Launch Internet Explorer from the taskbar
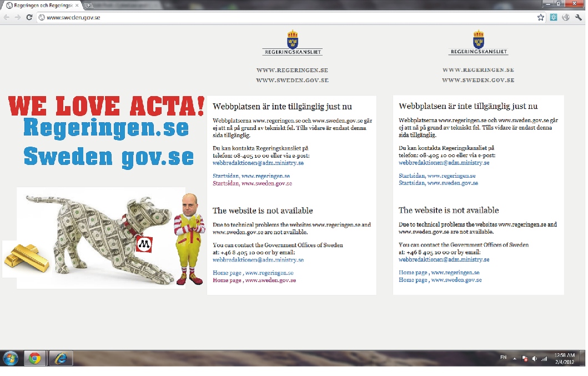Viewport: 588px width, 376px height. pos(61,359)
